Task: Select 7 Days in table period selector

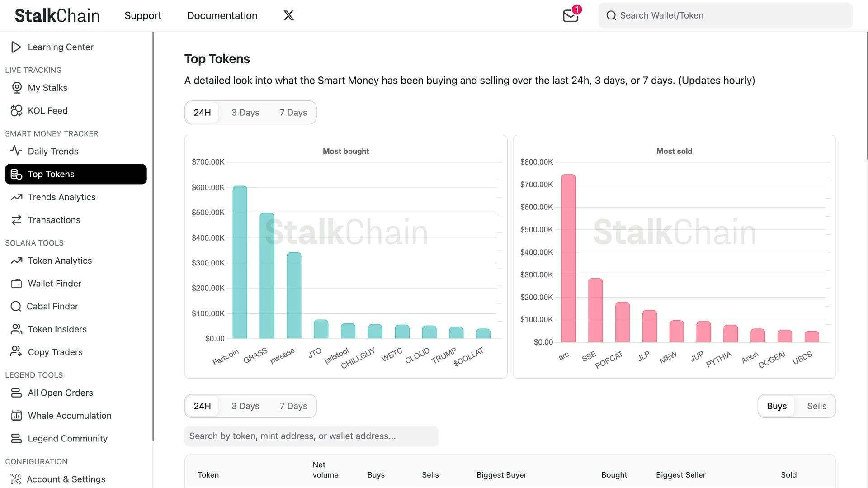Action: pyautogui.click(x=293, y=406)
